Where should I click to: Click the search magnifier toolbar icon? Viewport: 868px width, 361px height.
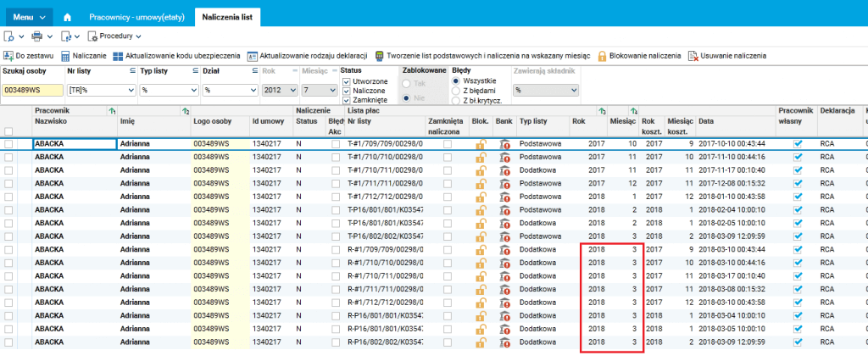pyautogui.click(x=9, y=36)
